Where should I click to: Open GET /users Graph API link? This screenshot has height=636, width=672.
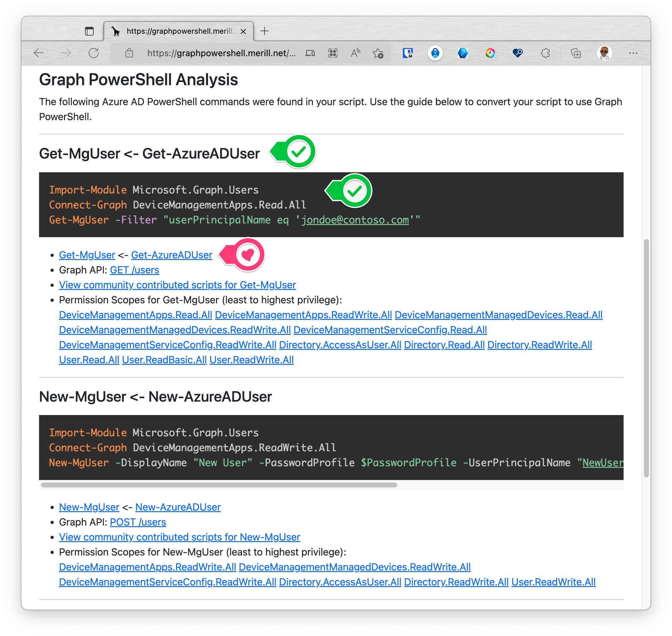pyautogui.click(x=134, y=270)
